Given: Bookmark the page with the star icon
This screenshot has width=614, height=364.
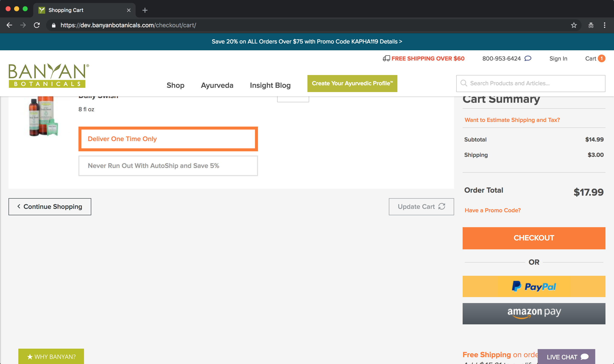Looking at the screenshot, I should [574, 25].
